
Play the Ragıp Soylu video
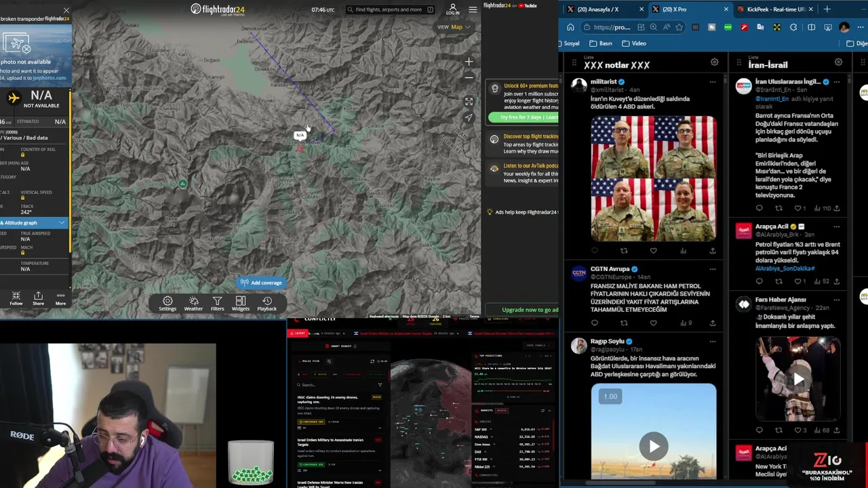click(653, 446)
